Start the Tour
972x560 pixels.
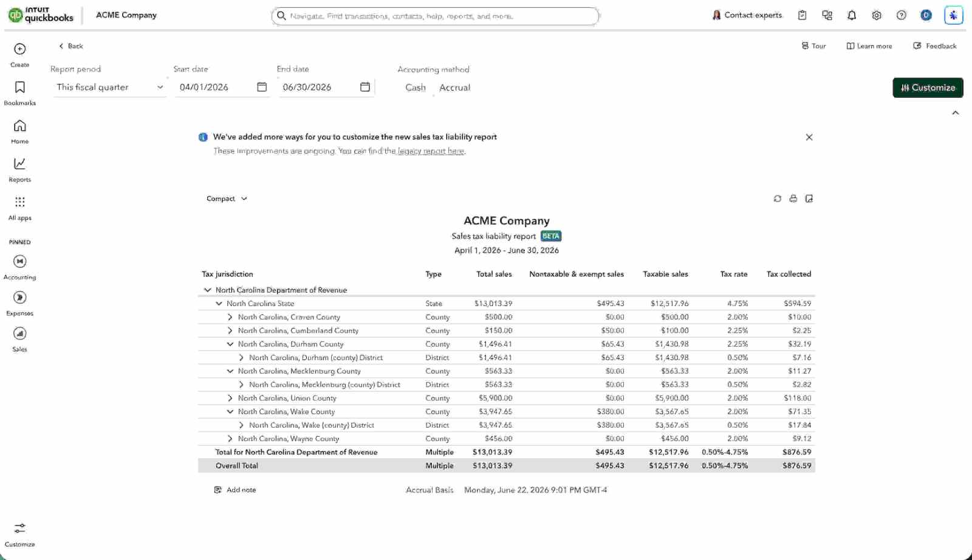[813, 46]
